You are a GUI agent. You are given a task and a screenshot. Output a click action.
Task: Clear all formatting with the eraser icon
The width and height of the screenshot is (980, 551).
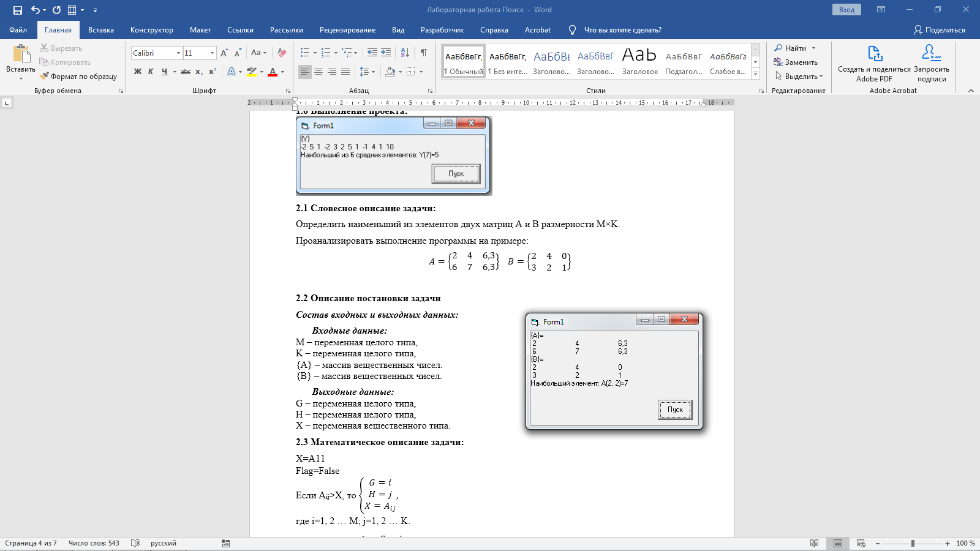(x=282, y=53)
